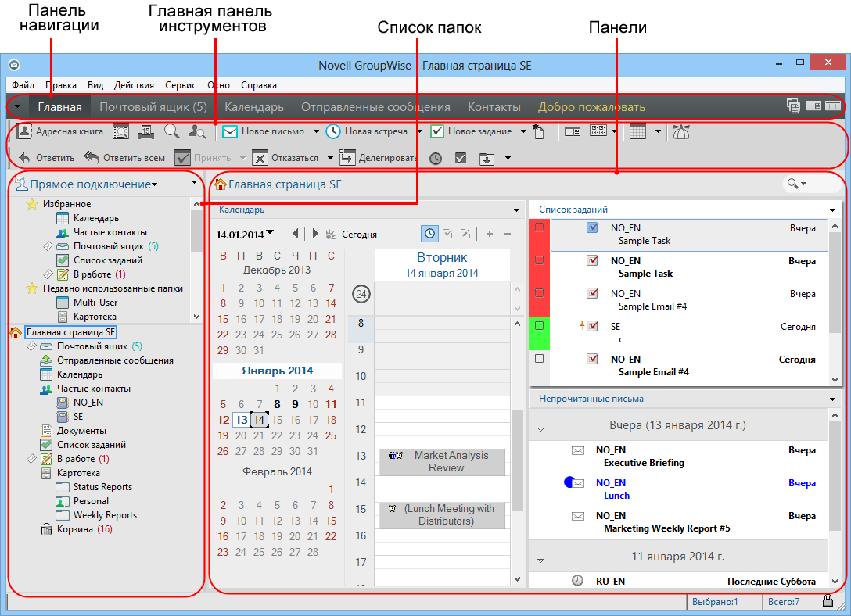Switch to the Почтовый ящик (5) tab
851x616 pixels.
(x=153, y=107)
